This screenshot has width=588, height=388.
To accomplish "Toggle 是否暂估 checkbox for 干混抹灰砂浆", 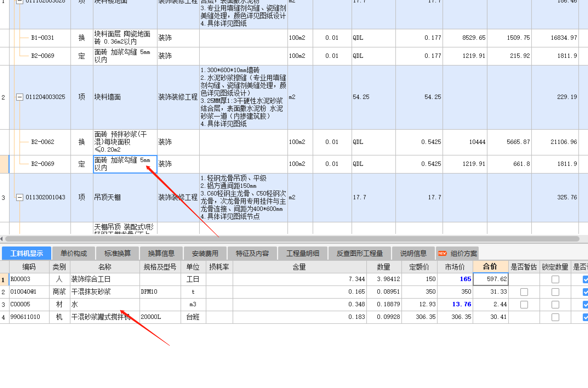I will (x=524, y=292).
